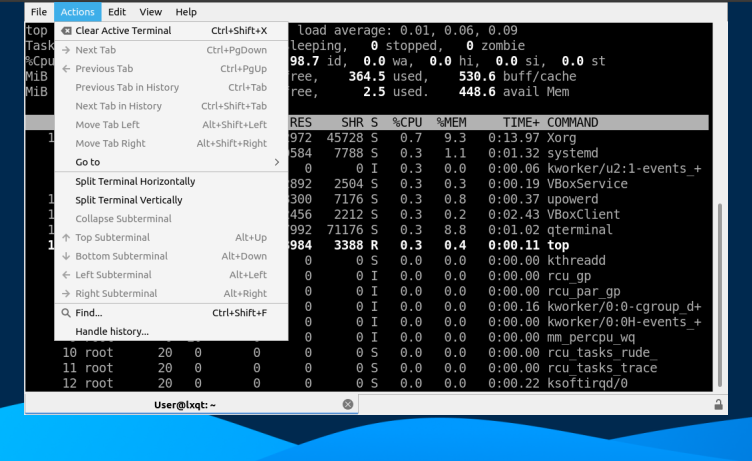This screenshot has width=752, height=461.
Task: Open the Edit menu
Action: coord(117,12)
